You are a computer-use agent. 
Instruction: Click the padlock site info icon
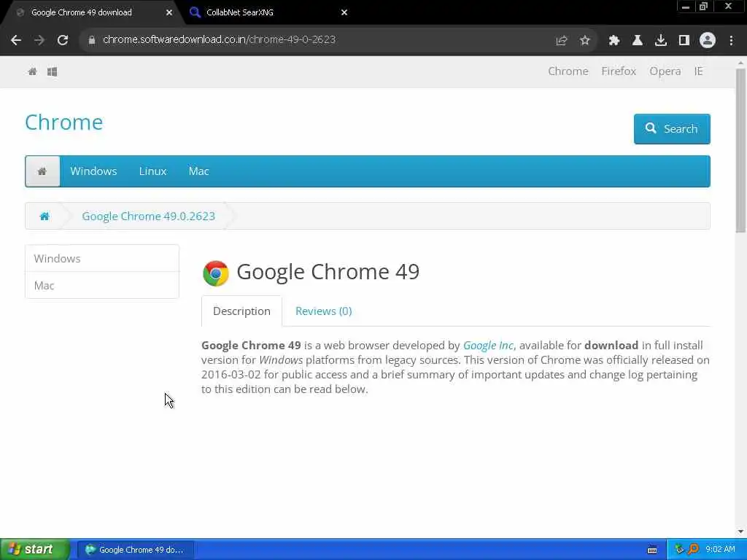(91, 40)
